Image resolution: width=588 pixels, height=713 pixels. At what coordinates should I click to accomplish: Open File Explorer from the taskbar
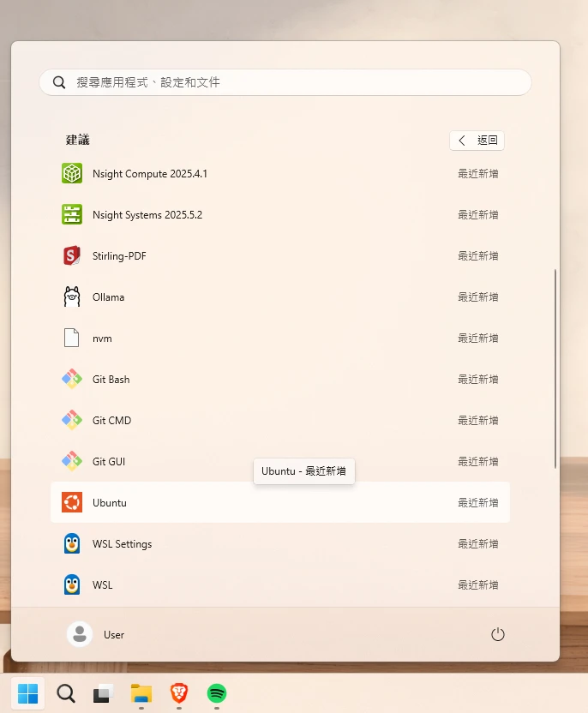141,692
